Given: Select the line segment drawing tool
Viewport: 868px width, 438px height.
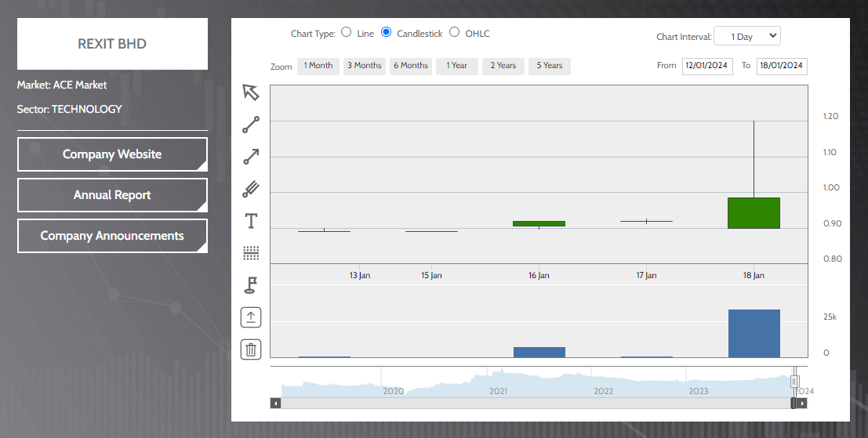Looking at the screenshot, I should coord(251,125).
